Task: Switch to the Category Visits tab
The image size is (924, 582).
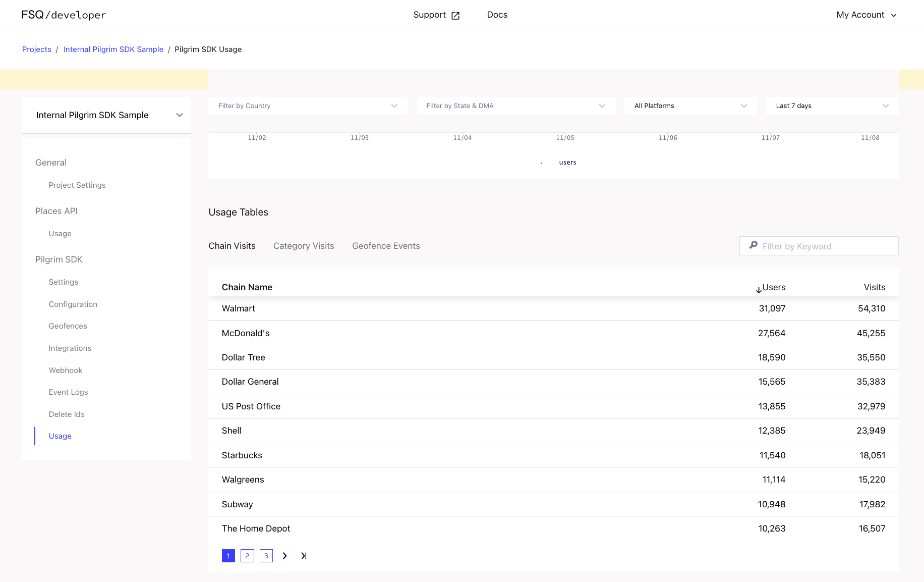Action: pos(304,246)
